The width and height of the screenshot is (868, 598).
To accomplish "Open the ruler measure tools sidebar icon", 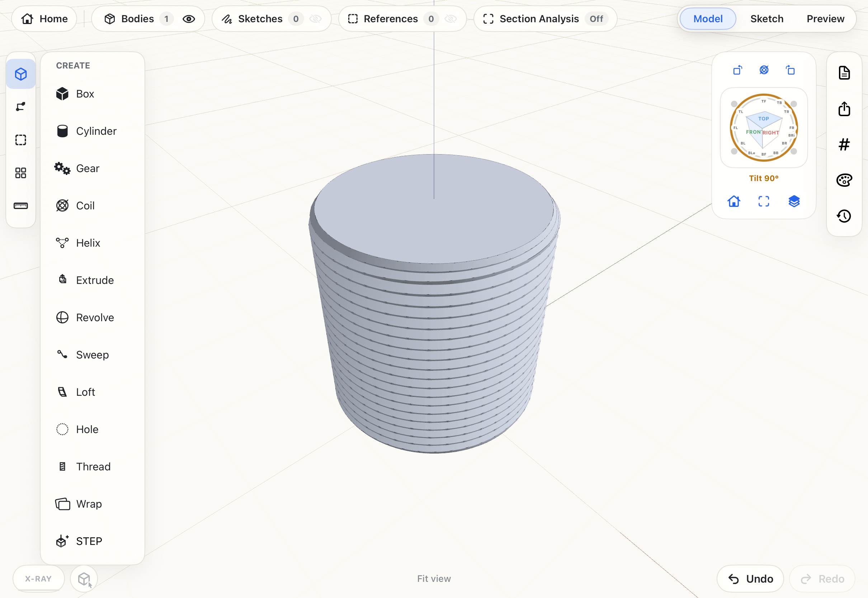I will tap(20, 206).
